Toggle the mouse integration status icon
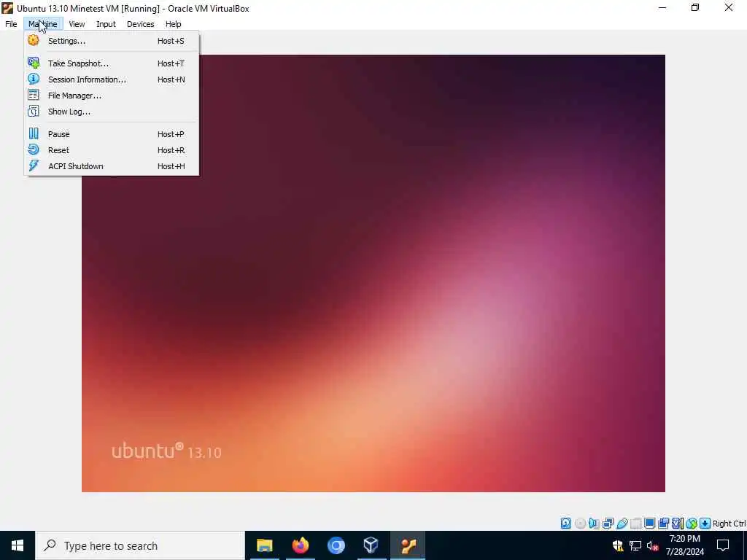Screen dimensions: 747x560 [692, 524]
